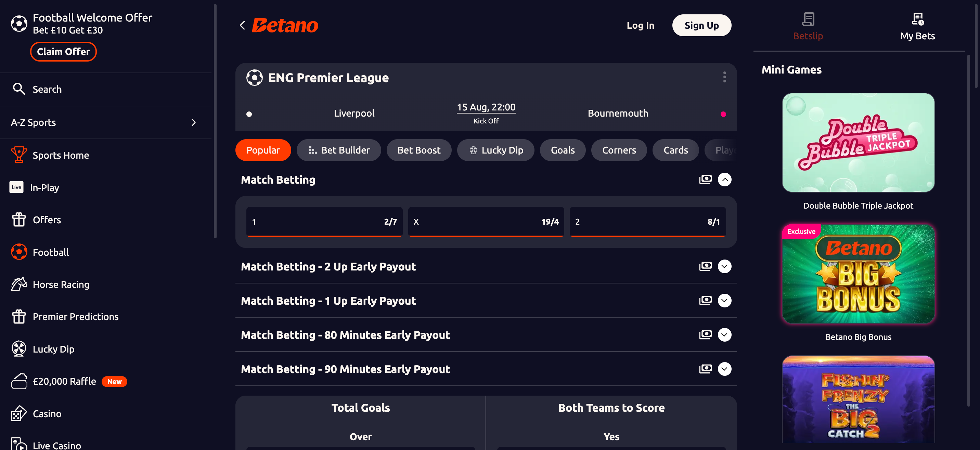Click the Casino dice icon
This screenshot has width=980, height=450.
18,413
